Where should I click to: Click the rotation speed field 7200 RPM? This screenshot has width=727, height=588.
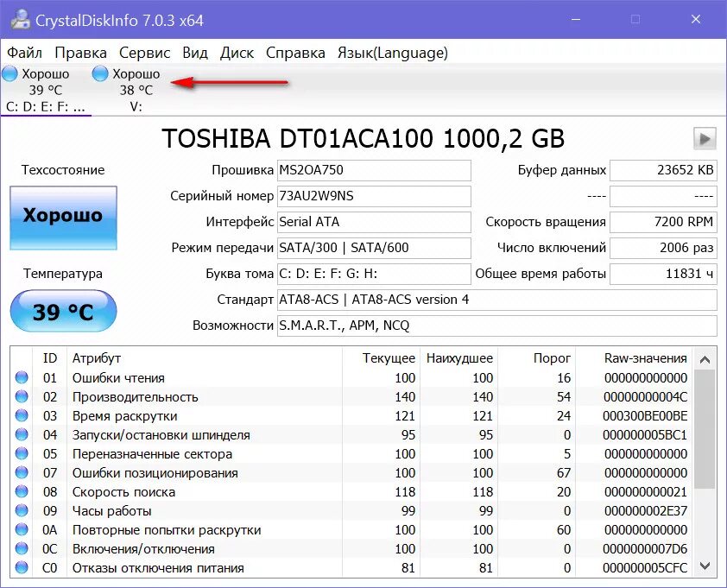tap(663, 222)
